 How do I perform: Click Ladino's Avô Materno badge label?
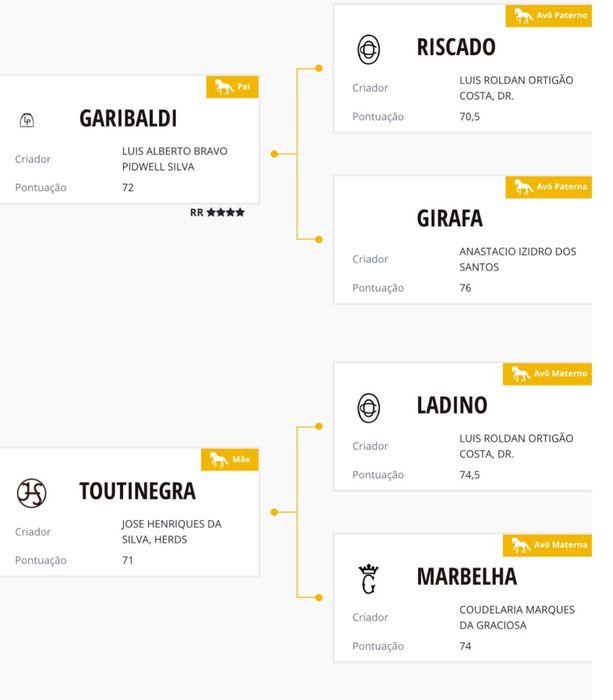pyautogui.click(x=561, y=374)
